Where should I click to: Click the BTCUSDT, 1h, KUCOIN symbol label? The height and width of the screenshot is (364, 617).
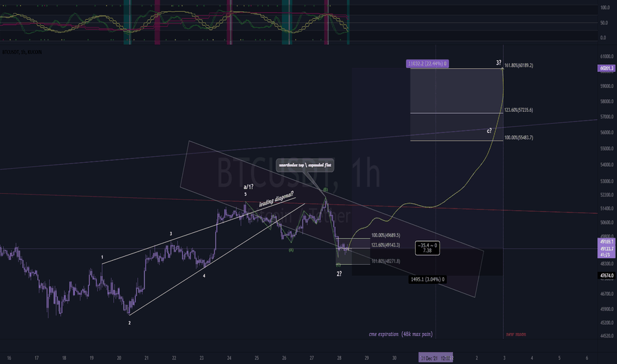point(22,52)
